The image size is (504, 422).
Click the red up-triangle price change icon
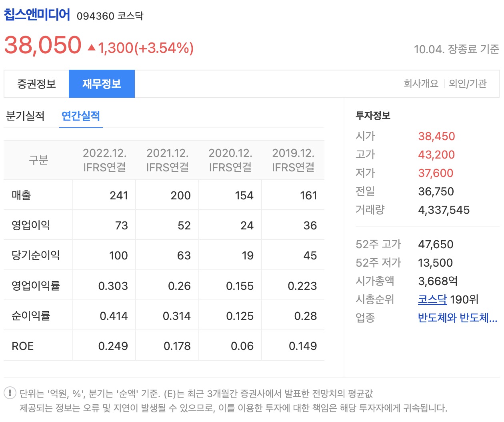[x=92, y=48]
